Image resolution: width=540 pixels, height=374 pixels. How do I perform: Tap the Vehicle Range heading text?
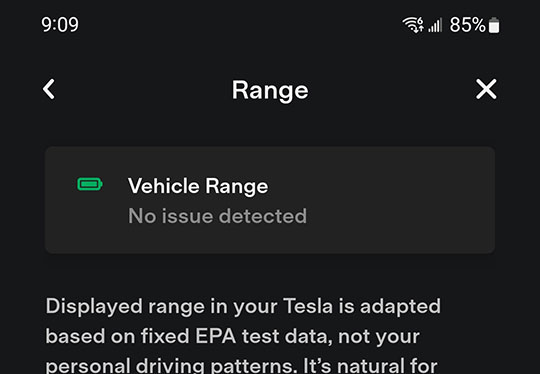[198, 186]
